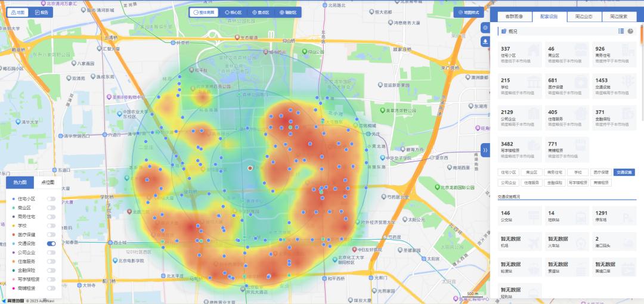
Task: Select the 住宿服务 category filter button
Action: tap(531, 183)
